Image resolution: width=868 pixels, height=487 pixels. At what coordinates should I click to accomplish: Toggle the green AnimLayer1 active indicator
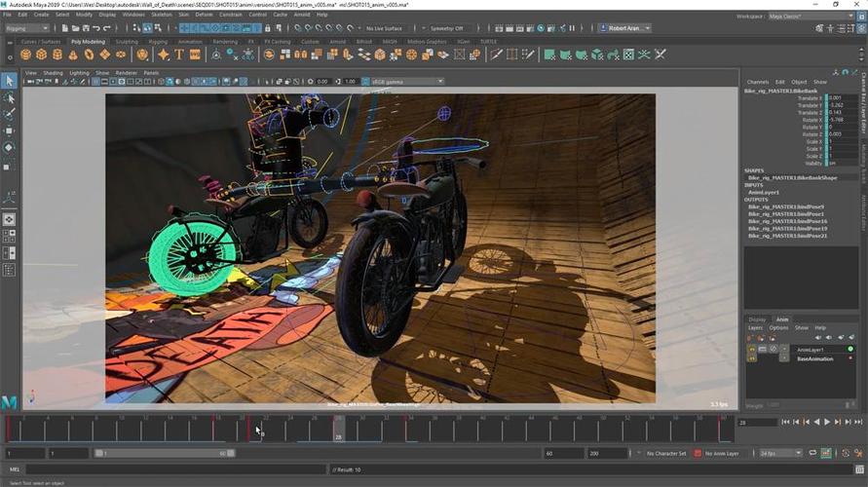tap(850, 350)
